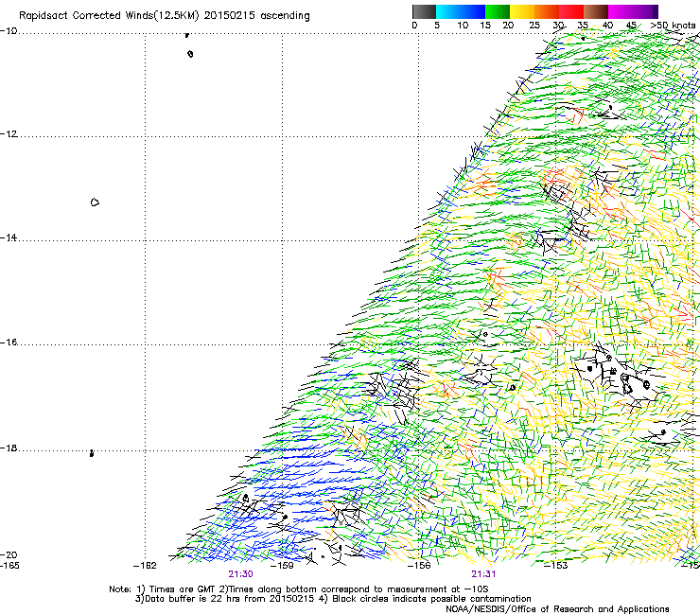Click the -165 longitude axis label
This screenshot has height=615, width=700.
tap(9, 566)
